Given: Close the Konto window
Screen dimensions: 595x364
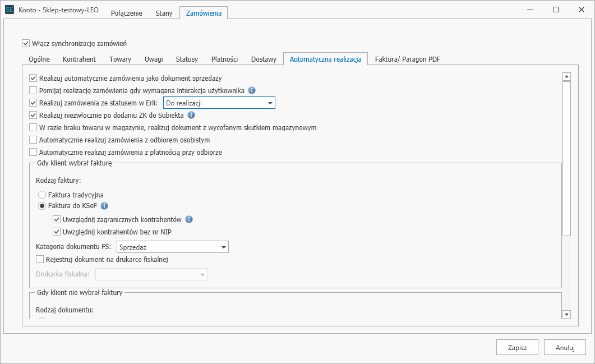Looking at the screenshot, I should point(582,10).
